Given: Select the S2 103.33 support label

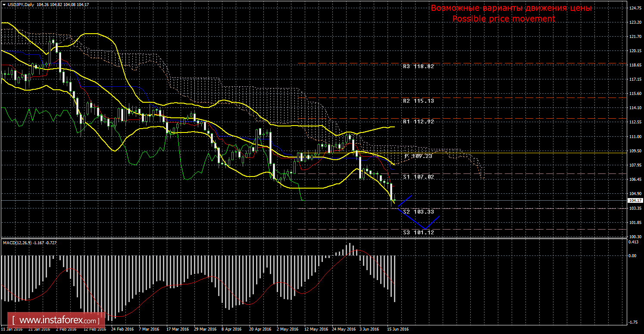Looking at the screenshot, I should tap(418, 212).
